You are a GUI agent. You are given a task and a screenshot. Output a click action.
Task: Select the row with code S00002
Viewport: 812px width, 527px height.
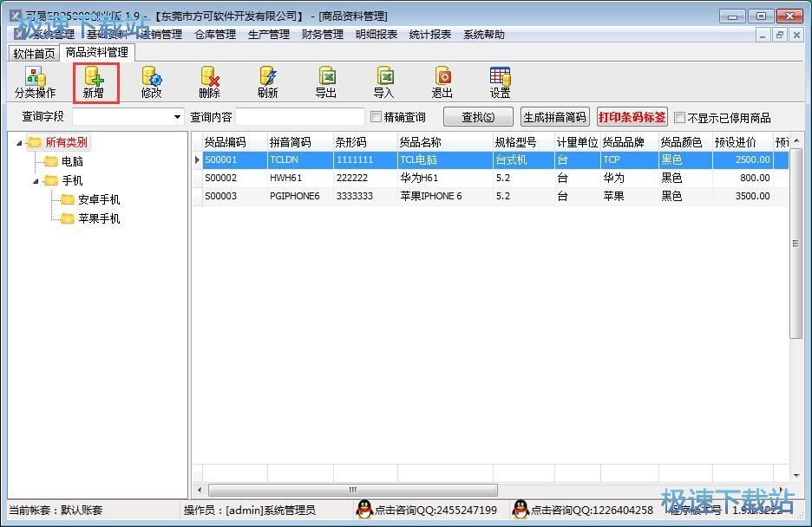[491, 178]
